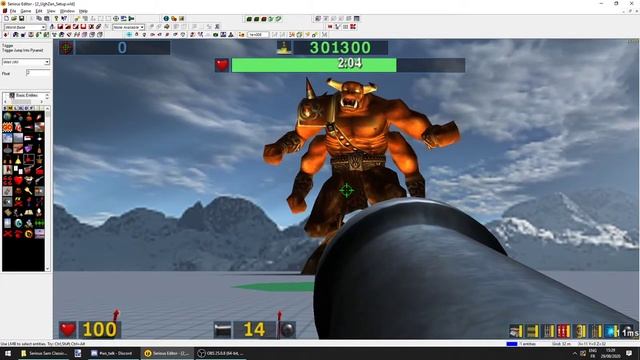Click the crosshair globe icon in top toolbar
This screenshot has width=640, height=360.
click(116, 18)
